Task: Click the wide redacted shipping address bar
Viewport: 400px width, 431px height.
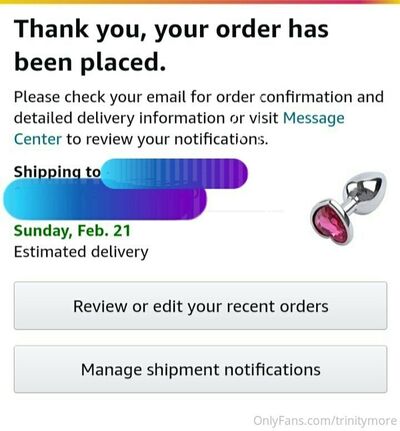Action: (x=105, y=199)
